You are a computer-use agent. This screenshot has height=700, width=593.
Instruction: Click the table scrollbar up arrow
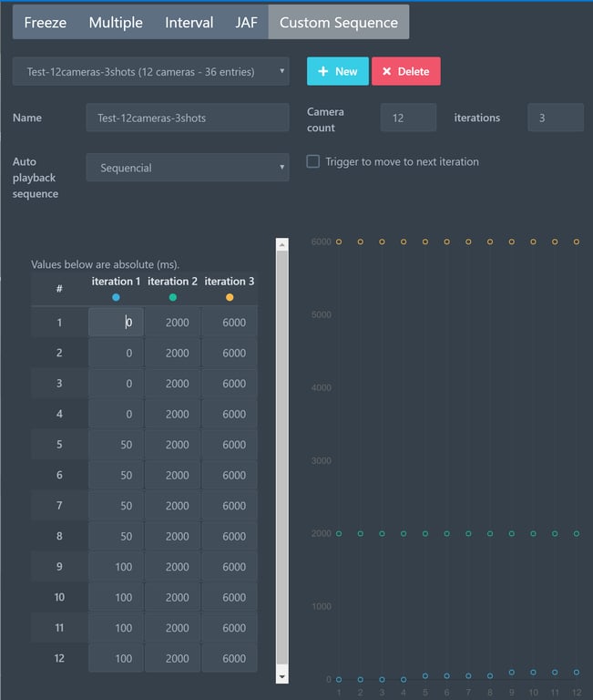[282, 244]
